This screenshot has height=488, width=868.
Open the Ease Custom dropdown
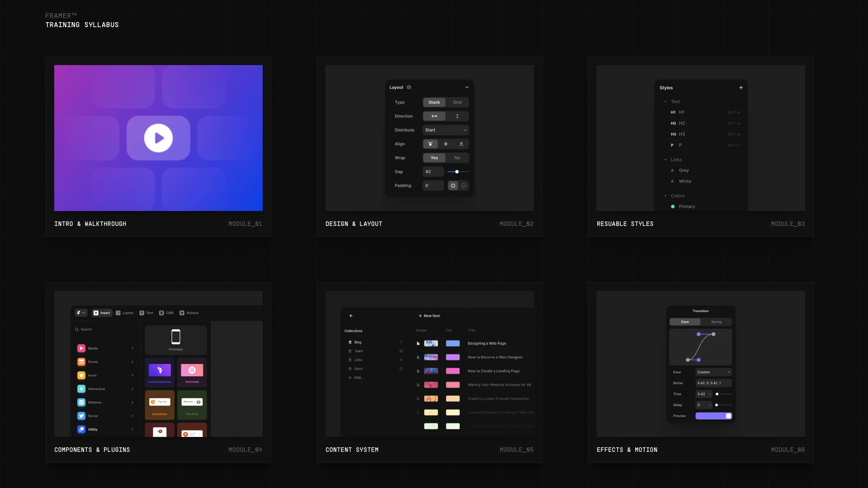point(713,372)
